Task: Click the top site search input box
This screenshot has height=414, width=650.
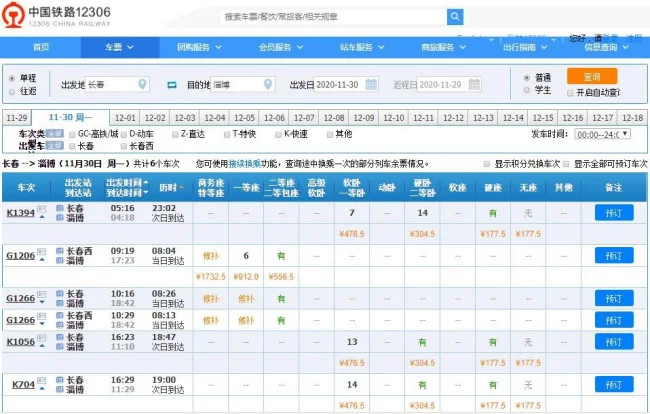Action: click(333, 17)
